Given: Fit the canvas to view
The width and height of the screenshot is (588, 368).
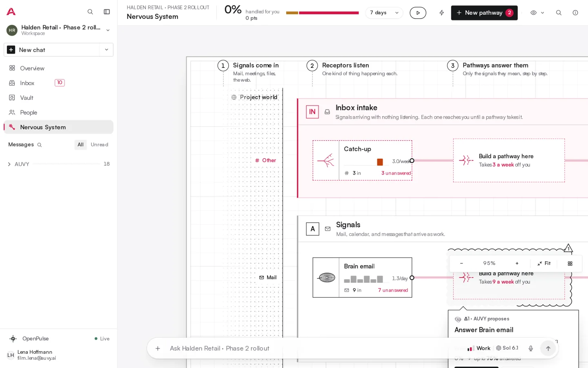Looking at the screenshot, I should [544, 263].
